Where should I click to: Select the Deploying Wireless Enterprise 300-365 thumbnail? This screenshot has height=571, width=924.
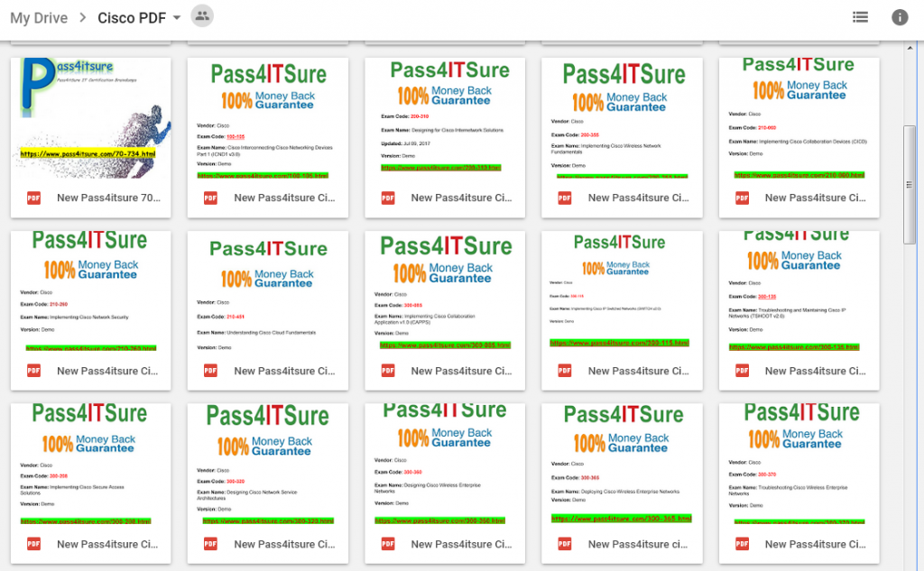(x=623, y=465)
